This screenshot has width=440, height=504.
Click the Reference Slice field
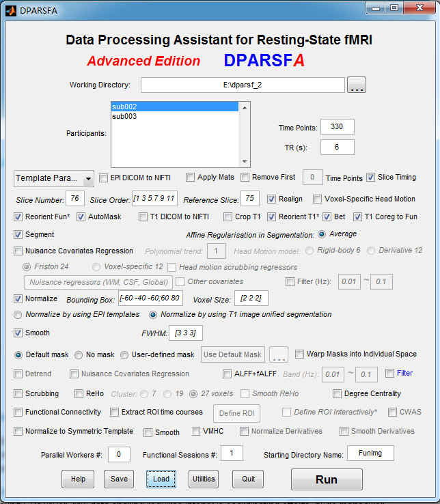(x=250, y=198)
